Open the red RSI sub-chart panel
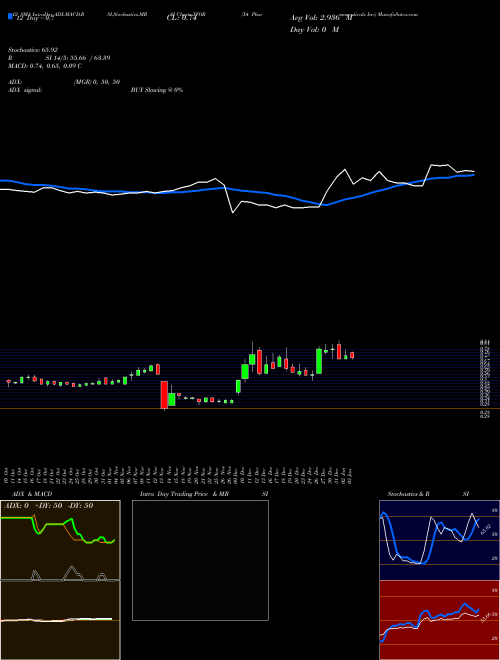 (439, 620)
